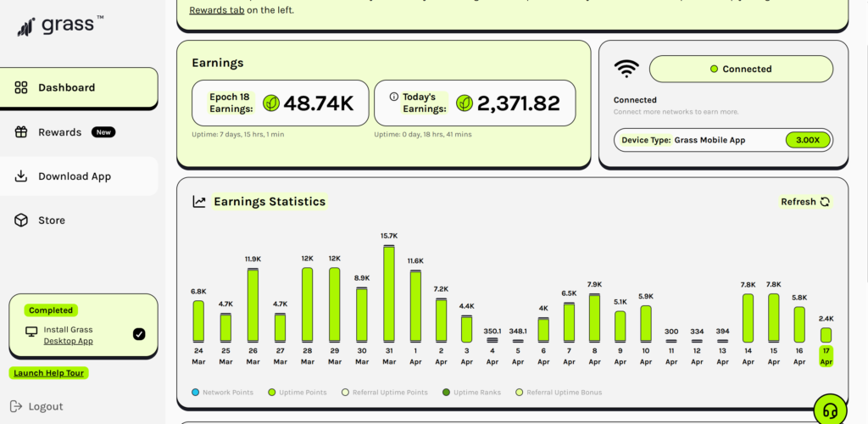The image size is (868, 424).
Task: Click the refresh arrows icon
Action: point(825,202)
